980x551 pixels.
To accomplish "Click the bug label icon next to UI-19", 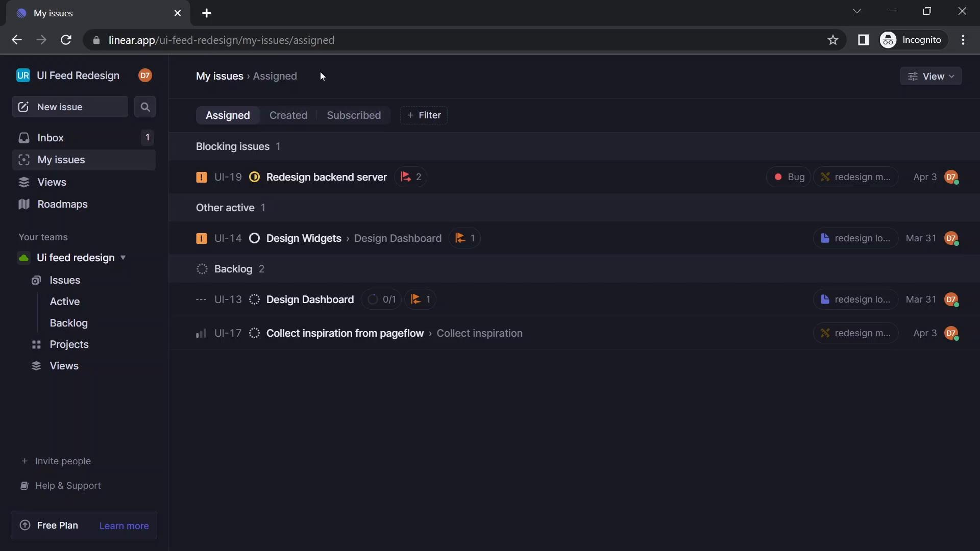I will click(778, 176).
